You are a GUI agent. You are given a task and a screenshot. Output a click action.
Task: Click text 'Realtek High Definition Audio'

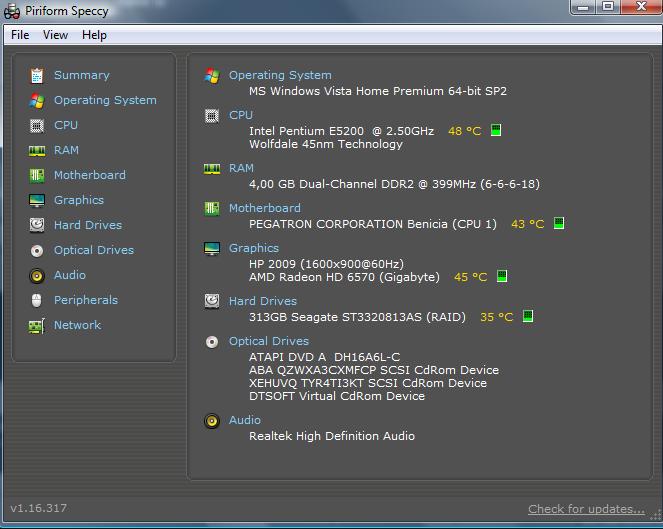(x=332, y=436)
